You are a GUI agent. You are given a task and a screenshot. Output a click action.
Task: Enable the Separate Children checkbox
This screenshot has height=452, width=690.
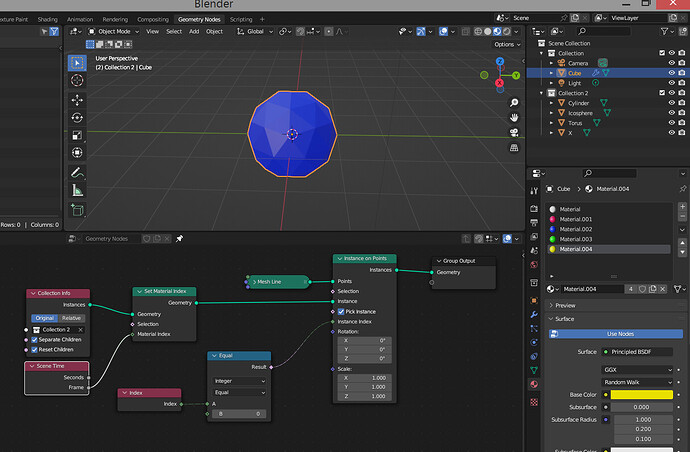click(34, 340)
